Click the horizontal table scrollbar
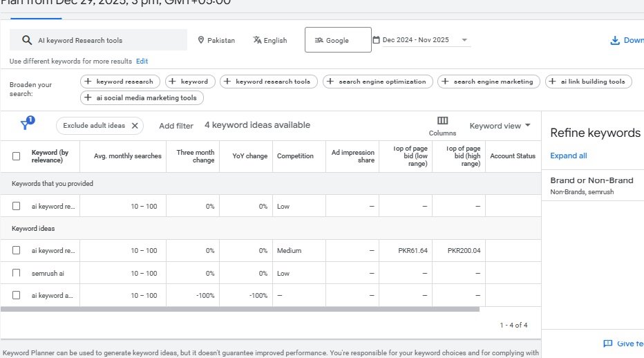 pyautogui.click(x=240, y=309)
